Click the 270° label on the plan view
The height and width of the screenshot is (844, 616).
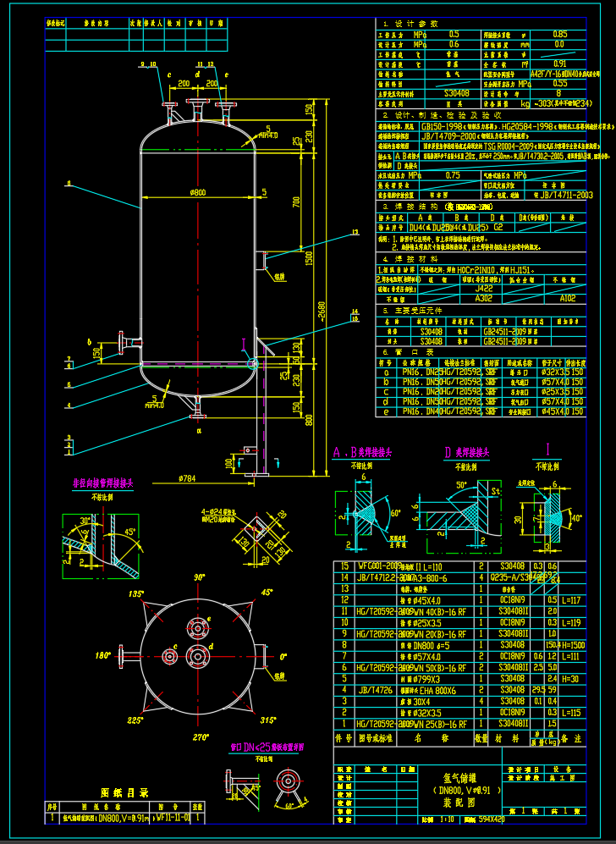[x=201, y=736]
